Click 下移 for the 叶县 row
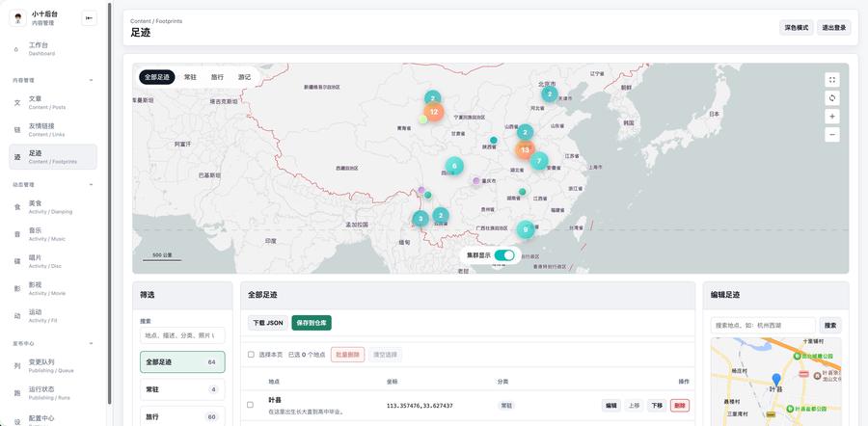868x426 pixels. (x=657, y=406)
